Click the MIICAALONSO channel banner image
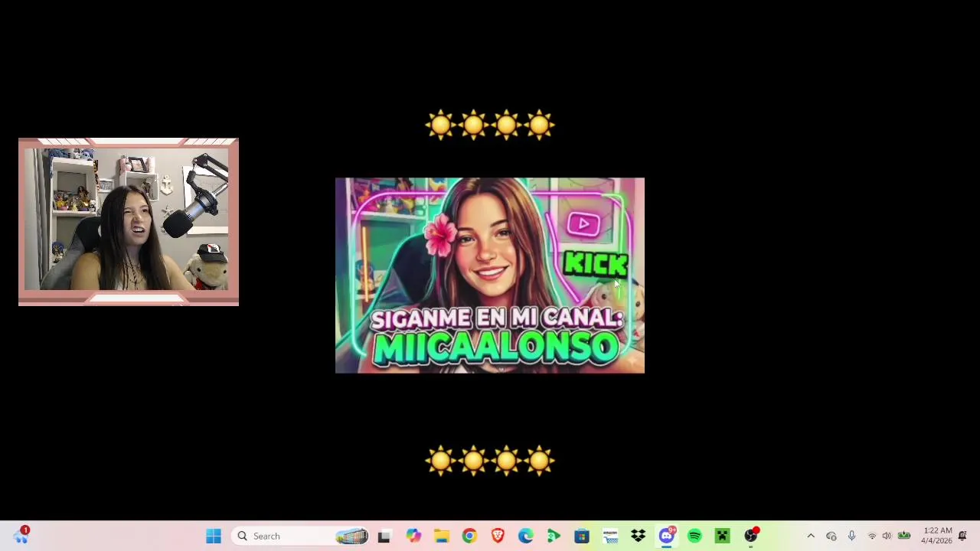The image size is (980, 551). point(490,275)
